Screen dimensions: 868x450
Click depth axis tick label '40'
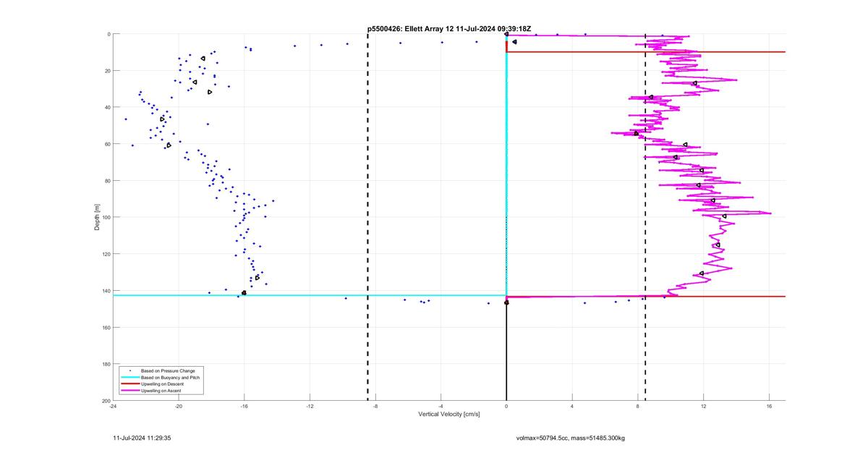click(x=107, y=107)
